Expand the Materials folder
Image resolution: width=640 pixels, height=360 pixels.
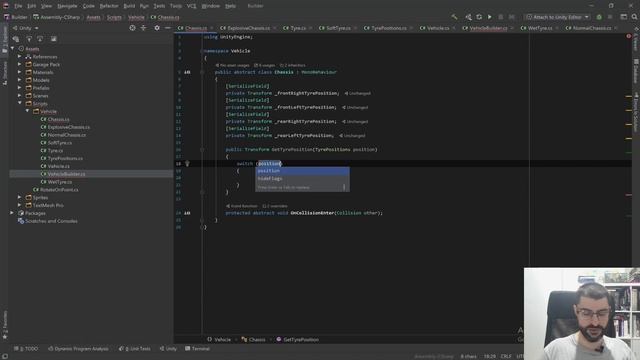coord(20,72)
